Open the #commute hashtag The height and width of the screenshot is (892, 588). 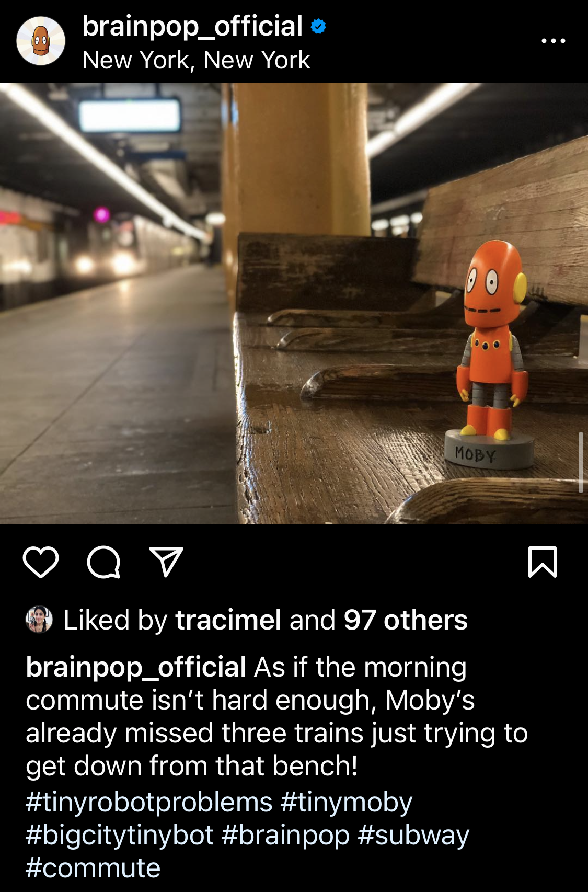pos(93,868)
